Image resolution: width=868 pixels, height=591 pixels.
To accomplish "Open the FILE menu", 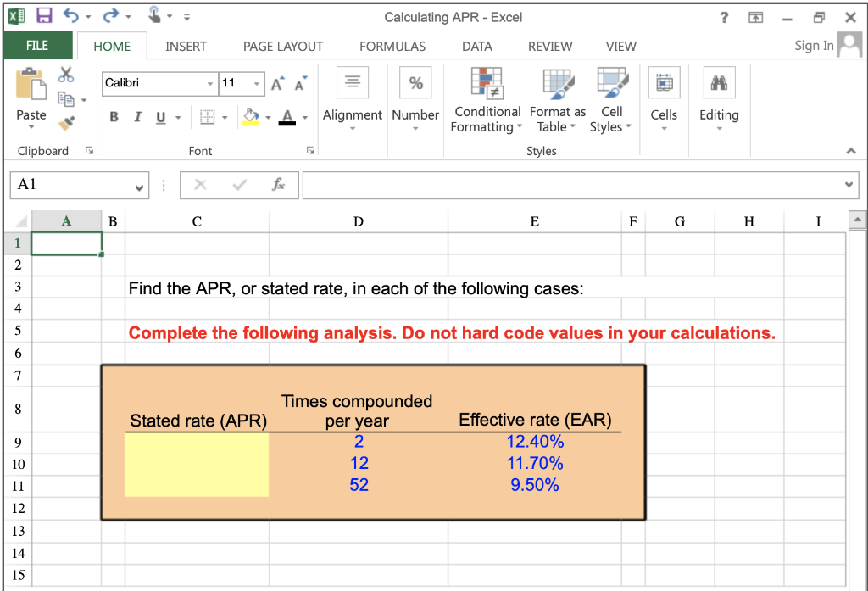I will click(x=38, y=47).
